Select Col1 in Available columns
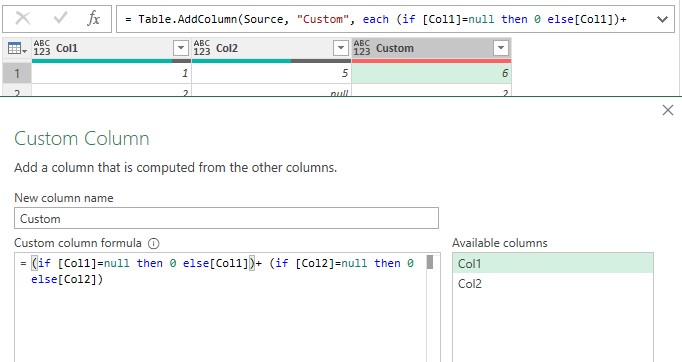Viewport: 682px width, 362px height. 553,263
